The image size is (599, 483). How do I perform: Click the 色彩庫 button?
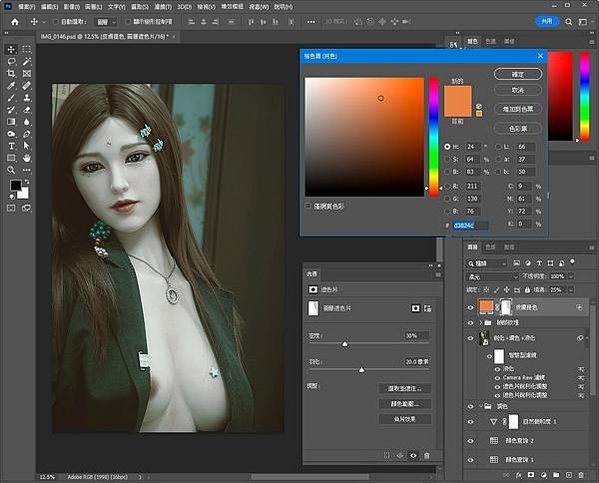click(x=518, y=128)
